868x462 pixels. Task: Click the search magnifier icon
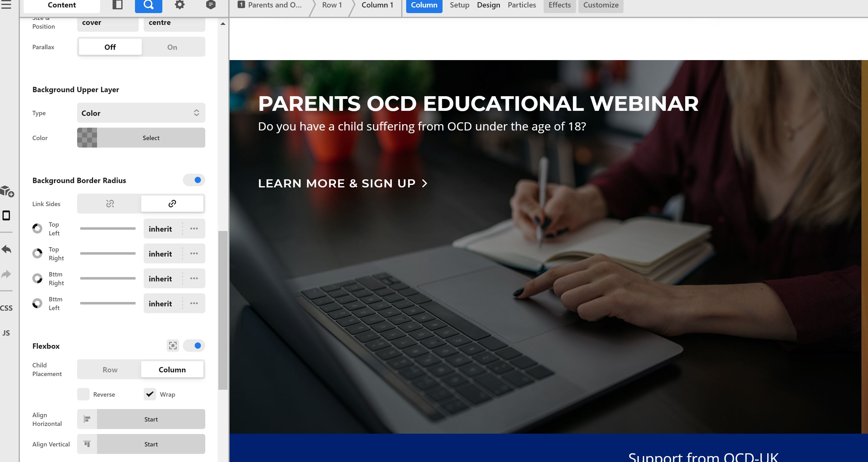coord(149,5)
